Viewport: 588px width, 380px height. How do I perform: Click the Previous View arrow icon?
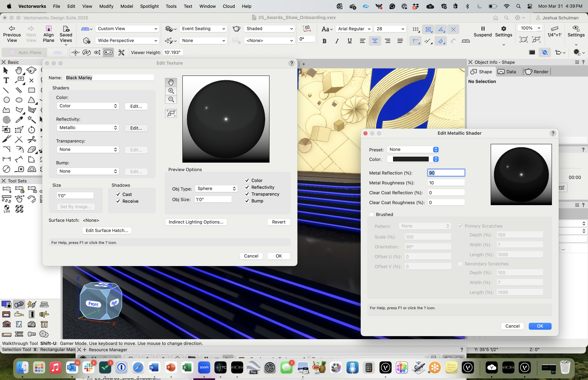(12, 28)
